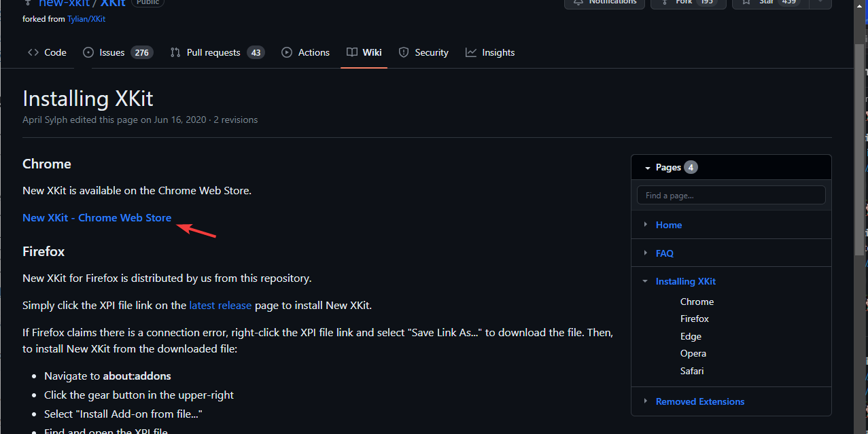Expand the Home page outline
The image size is (868, 434).
pos(645,225)
